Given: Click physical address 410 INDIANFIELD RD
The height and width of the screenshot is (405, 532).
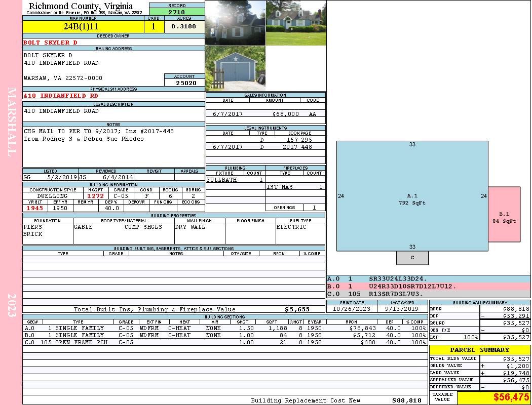Looking at the screenshot, I should click(x=61, y=95).
